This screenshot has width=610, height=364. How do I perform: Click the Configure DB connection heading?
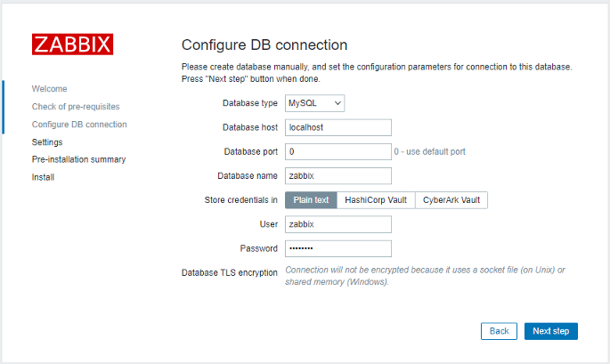(x=264, y=45)
